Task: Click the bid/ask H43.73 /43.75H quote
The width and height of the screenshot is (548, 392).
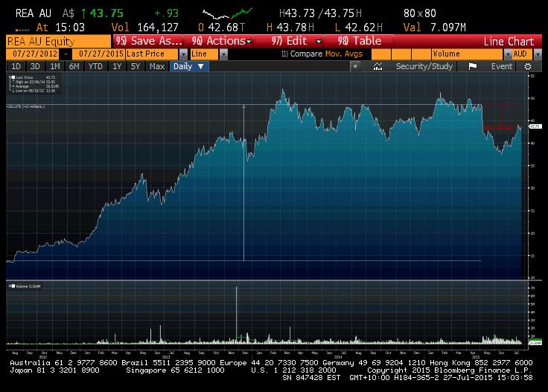Action: click(320, 13)
